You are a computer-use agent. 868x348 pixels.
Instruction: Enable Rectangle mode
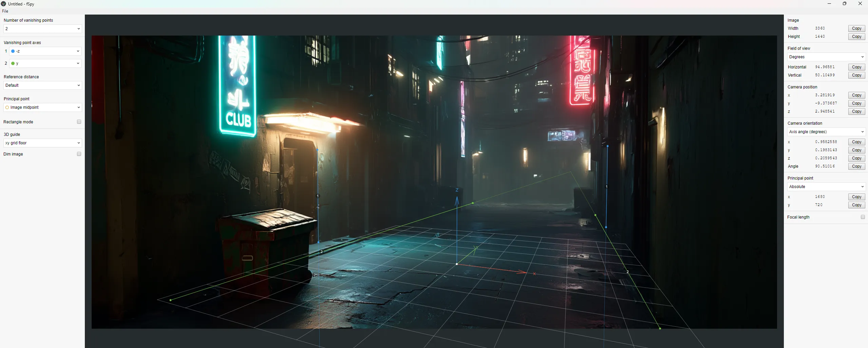[x=79, y=121]
